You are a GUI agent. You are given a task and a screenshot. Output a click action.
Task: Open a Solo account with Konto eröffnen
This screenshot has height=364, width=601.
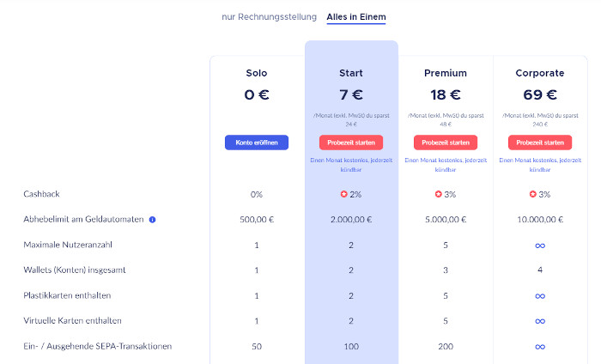(x=257, y=143)
